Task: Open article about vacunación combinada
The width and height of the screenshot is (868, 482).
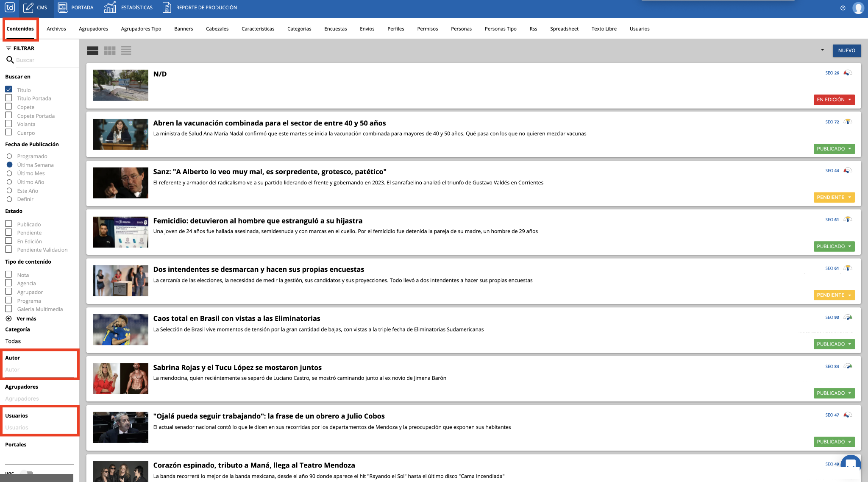Action: pos(269,123)
